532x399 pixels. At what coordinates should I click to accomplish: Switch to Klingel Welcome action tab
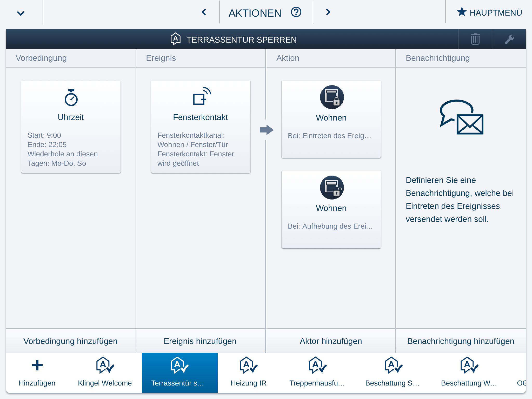click(105, 373)
